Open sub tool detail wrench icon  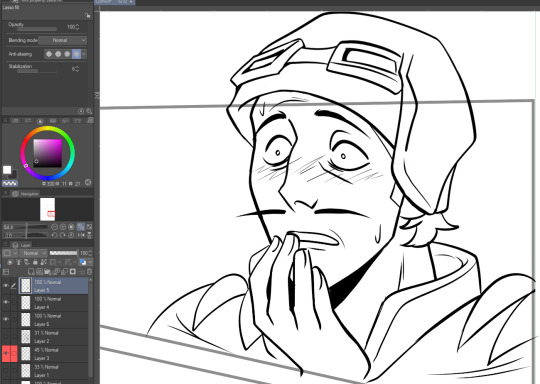[89, 111]
